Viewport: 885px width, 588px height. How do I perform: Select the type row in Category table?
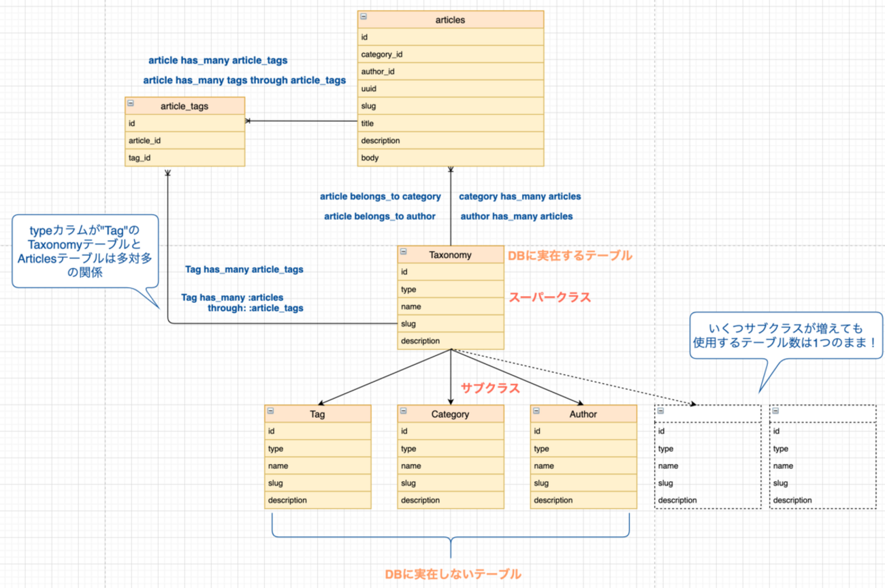450,448
